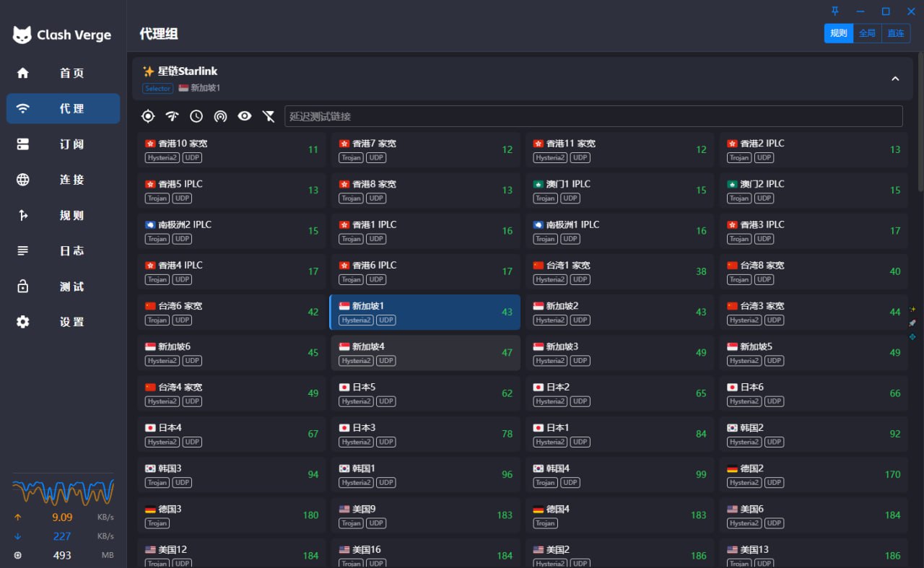924x568 pixels.
Task: Click the locate current proxy target icon
Action: coord(148,116)
